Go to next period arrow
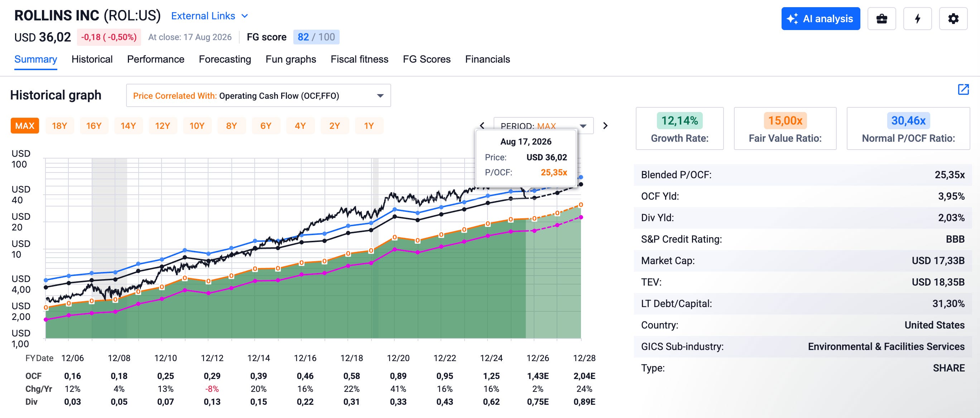This screenshot has width=980, height=418. pos(605,126)
